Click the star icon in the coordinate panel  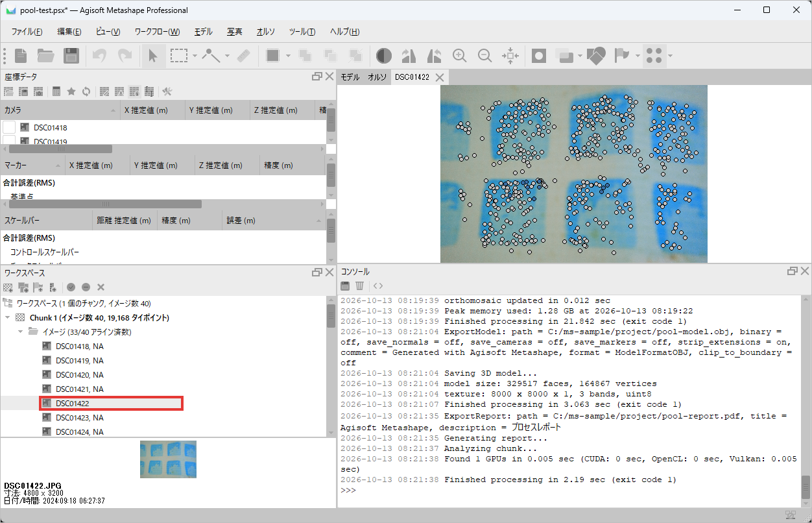(x=71, y=91)
